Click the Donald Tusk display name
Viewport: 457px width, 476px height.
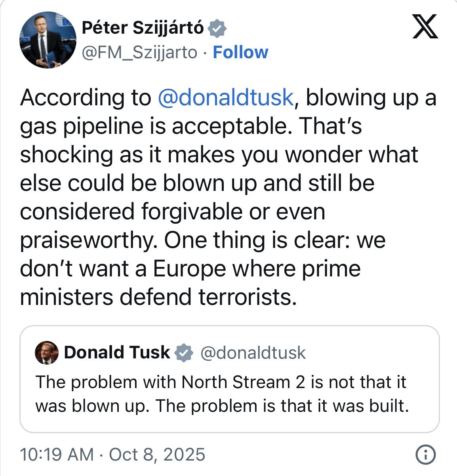pos(117,352)
